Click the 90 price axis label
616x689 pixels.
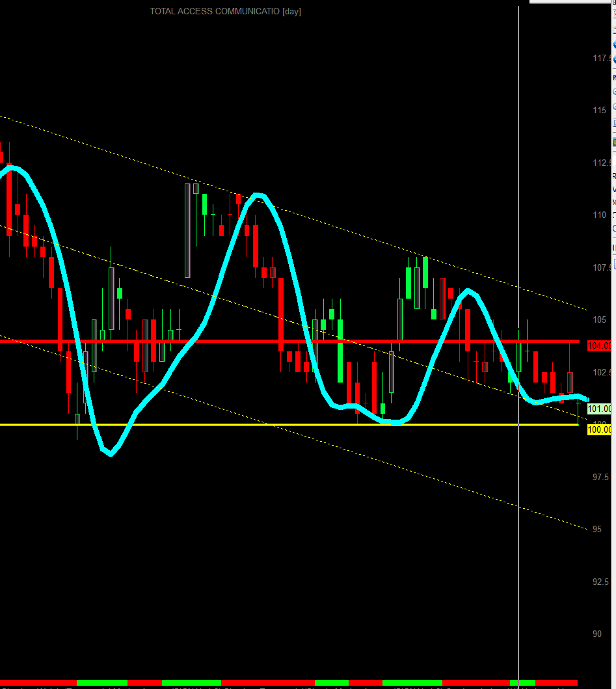click(597, 634)
